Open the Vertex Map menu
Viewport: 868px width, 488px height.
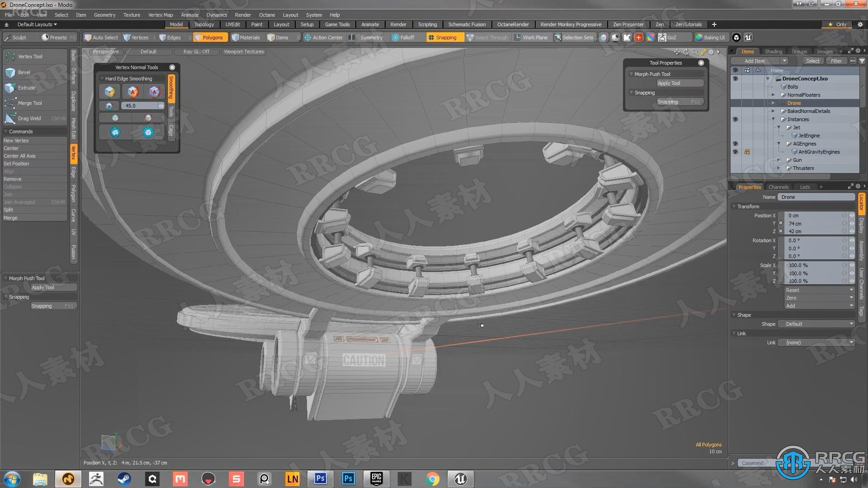(160, 15)
